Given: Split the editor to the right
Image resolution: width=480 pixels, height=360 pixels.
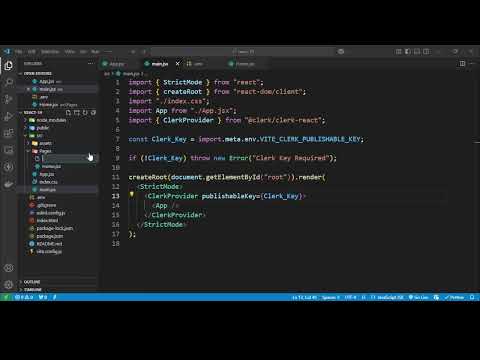Looking at the screenshot, I should 462,63.
